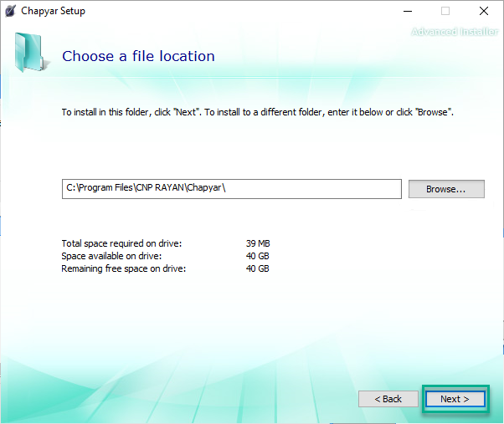Open the Browse folder dialog
This screenshot has width=504, height=424.
tap(446, 189)
